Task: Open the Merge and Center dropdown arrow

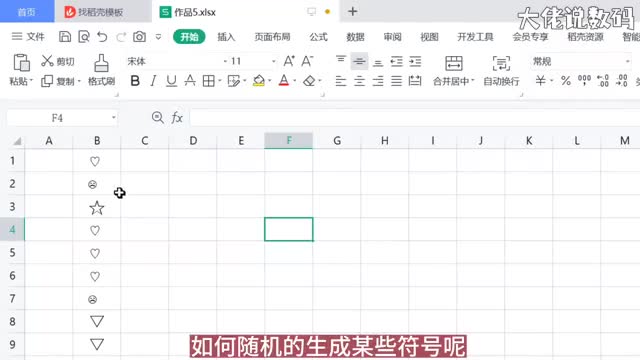Action: [473, 81]
